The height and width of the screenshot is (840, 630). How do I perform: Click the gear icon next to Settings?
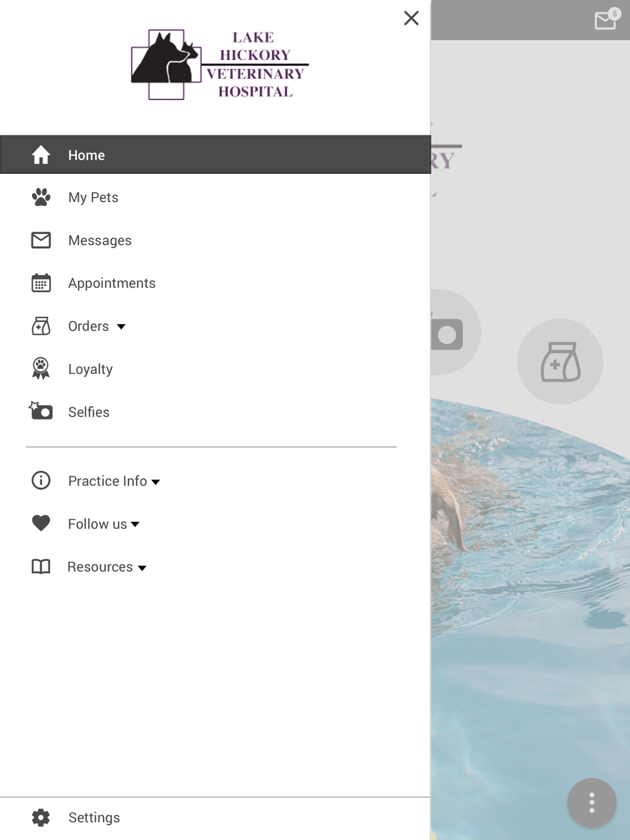click(x=41, y=817)
